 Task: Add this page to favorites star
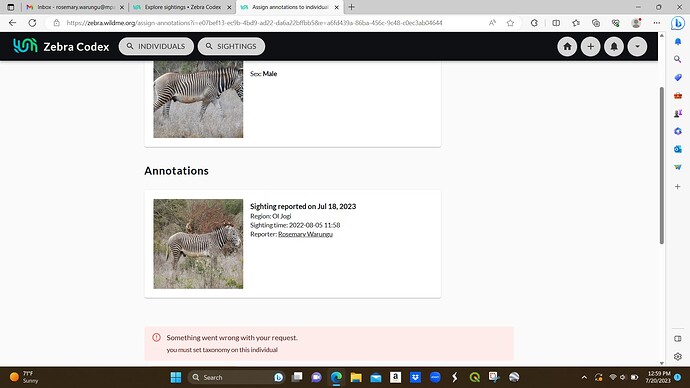pyautogui.click(x=510, y=23)
